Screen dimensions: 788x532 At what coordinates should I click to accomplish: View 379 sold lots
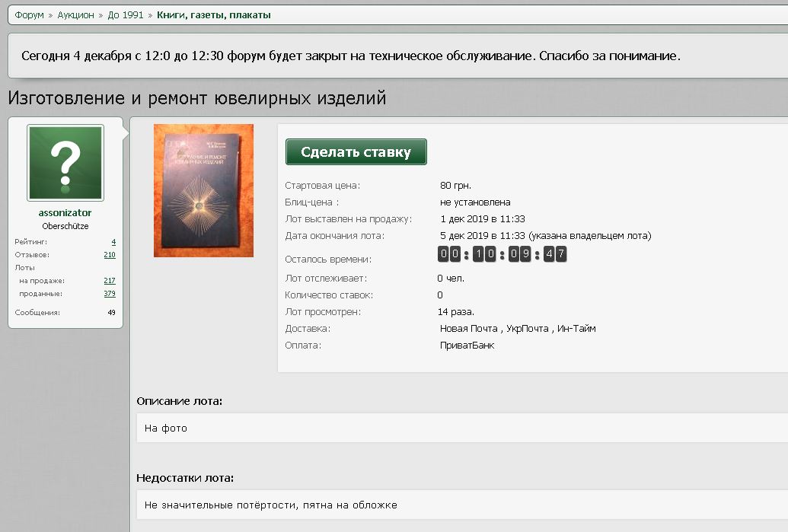coord(110,294)
